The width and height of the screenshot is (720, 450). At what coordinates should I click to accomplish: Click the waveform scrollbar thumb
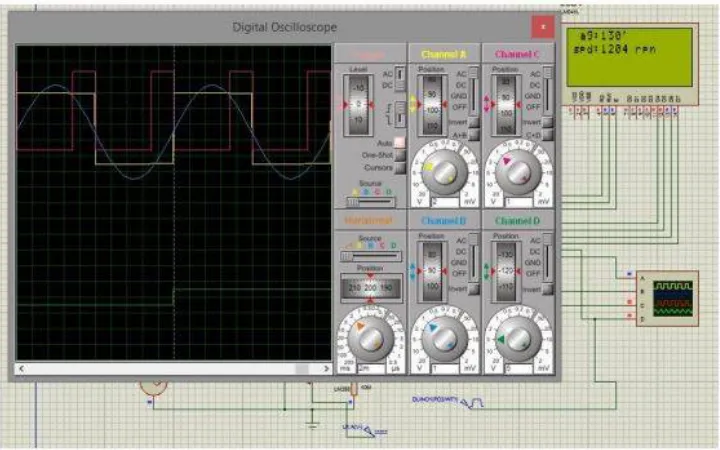point(302,368)
